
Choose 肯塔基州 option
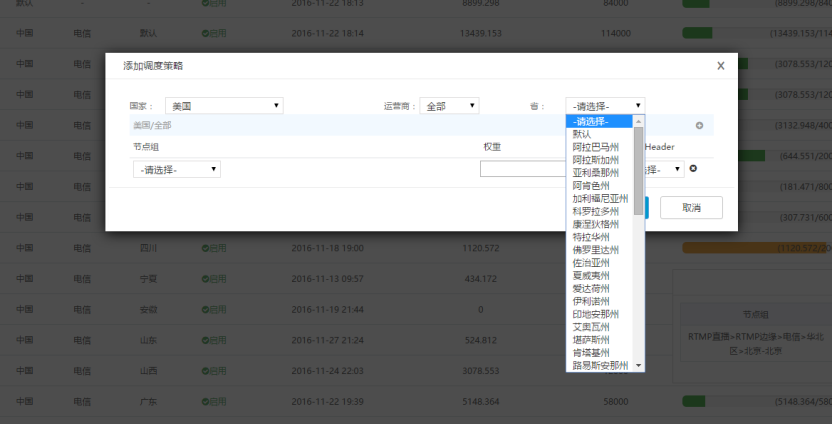600,352
